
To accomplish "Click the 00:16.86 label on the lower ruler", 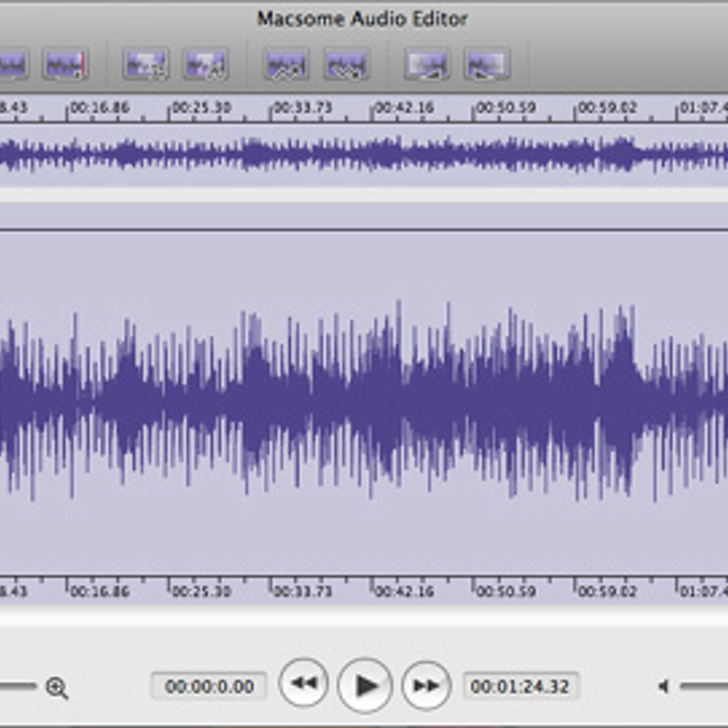I will (x=100, y=591).
